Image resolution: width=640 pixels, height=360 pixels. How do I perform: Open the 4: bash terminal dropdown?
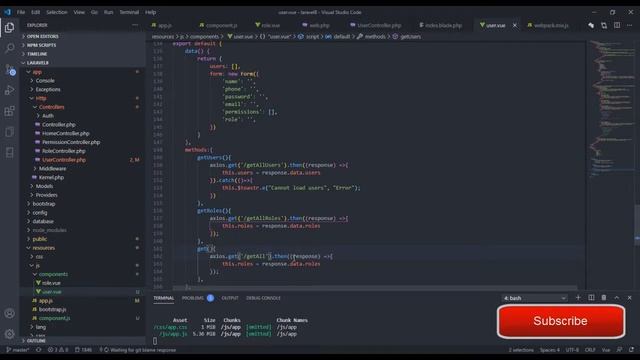(x=535, y=298)
